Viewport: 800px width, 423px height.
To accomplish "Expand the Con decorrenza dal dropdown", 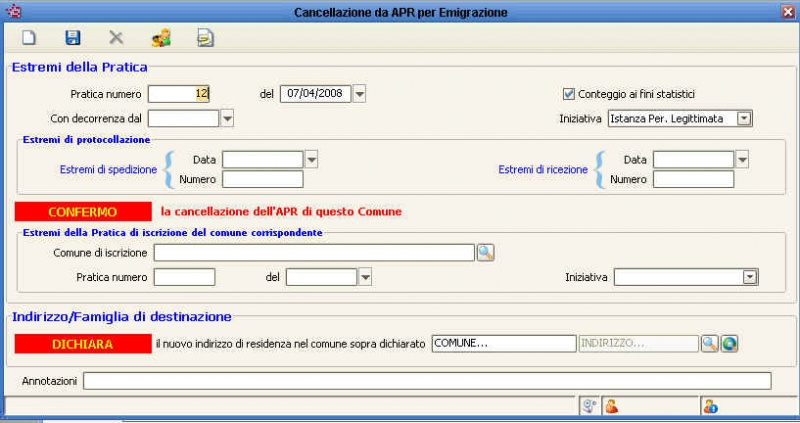I will click(227, 118).
